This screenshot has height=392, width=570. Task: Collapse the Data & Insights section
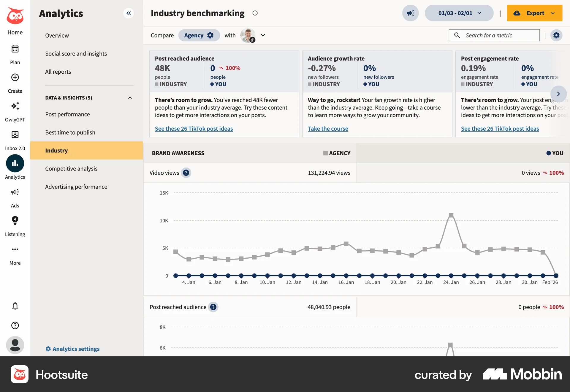click(130, 97)
